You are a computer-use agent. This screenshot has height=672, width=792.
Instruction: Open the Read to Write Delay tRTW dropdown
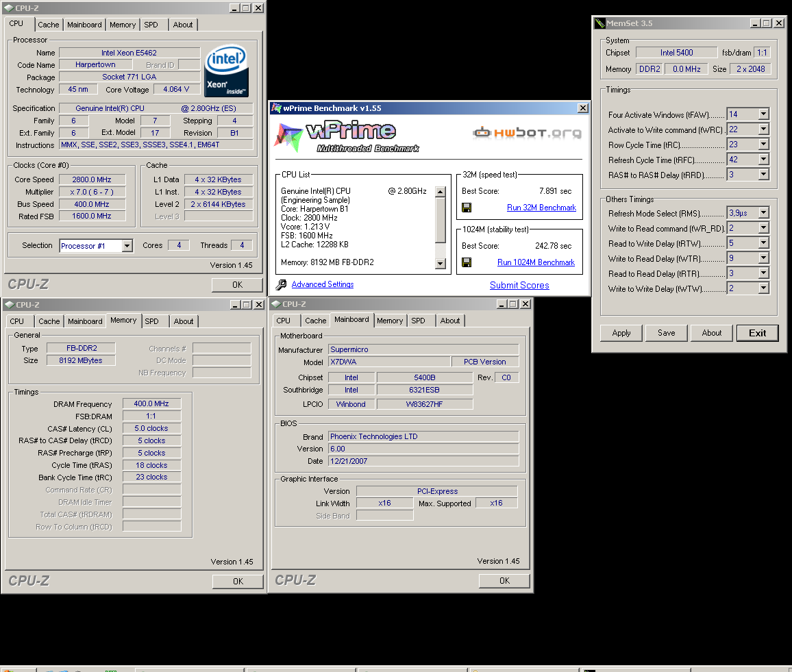coord(764,243)
